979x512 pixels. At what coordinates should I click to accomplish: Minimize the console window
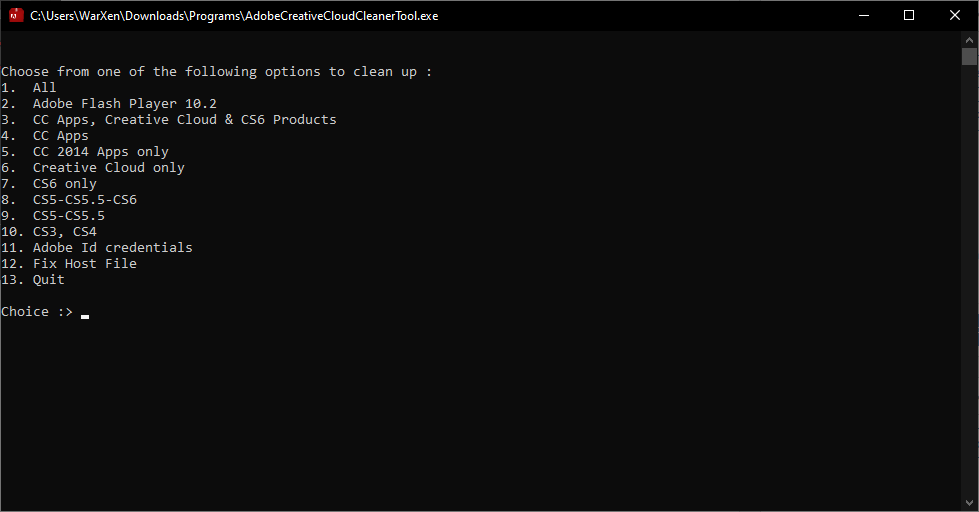point(863,15)
